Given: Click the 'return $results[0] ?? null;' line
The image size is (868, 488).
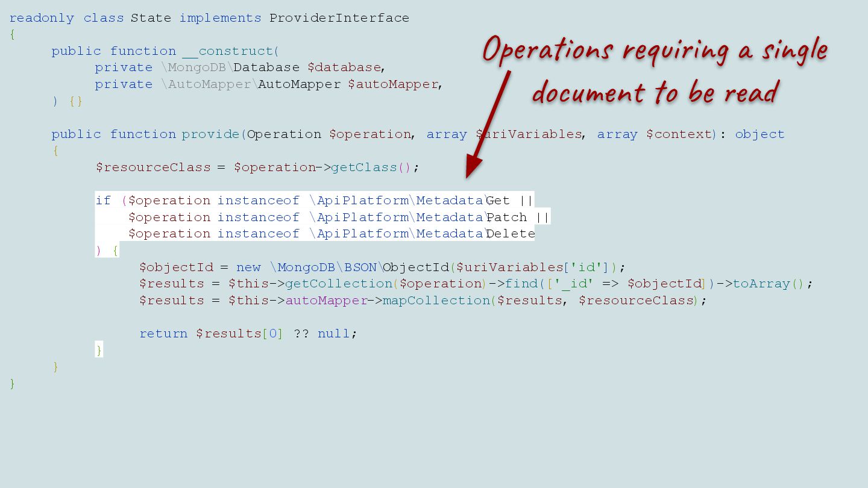Looking at the screenshot, I should click(248, 334).
